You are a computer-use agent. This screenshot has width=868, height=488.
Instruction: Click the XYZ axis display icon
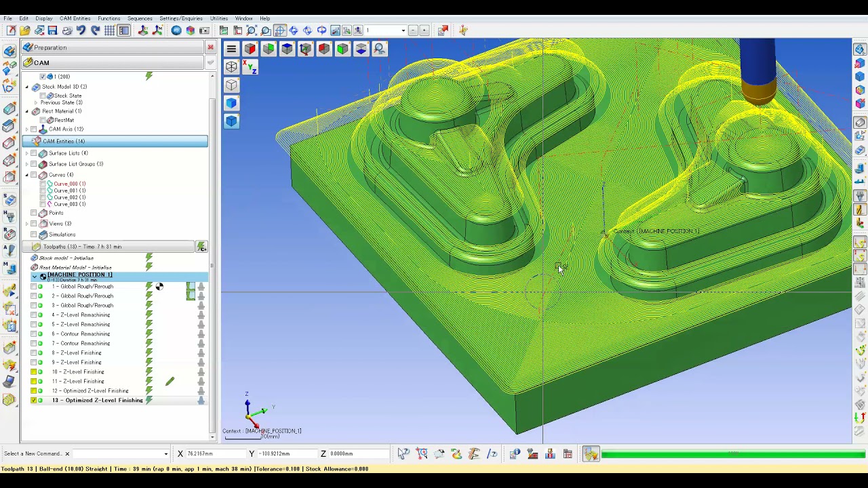250,67
